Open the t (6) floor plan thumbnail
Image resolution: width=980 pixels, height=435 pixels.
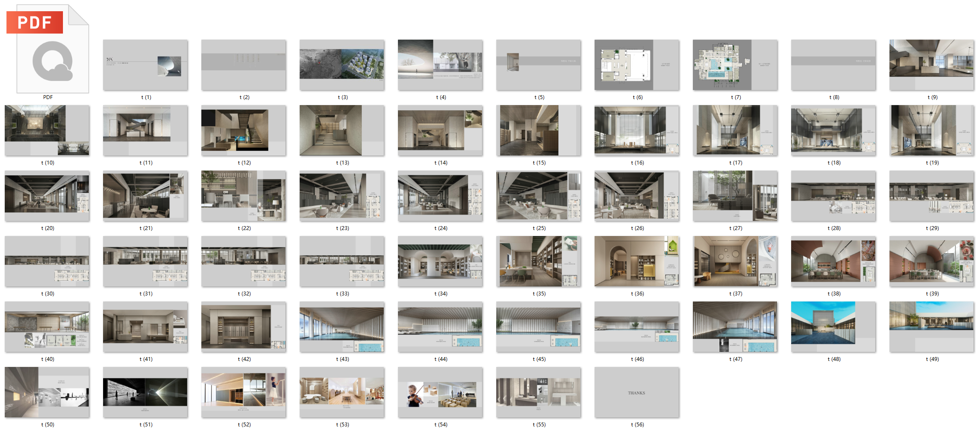tap(637, 65)
